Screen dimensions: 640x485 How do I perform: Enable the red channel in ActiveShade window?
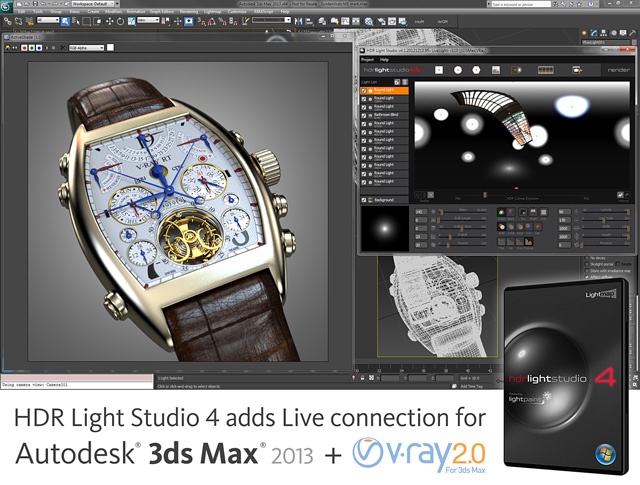click(x=24, y=48)
